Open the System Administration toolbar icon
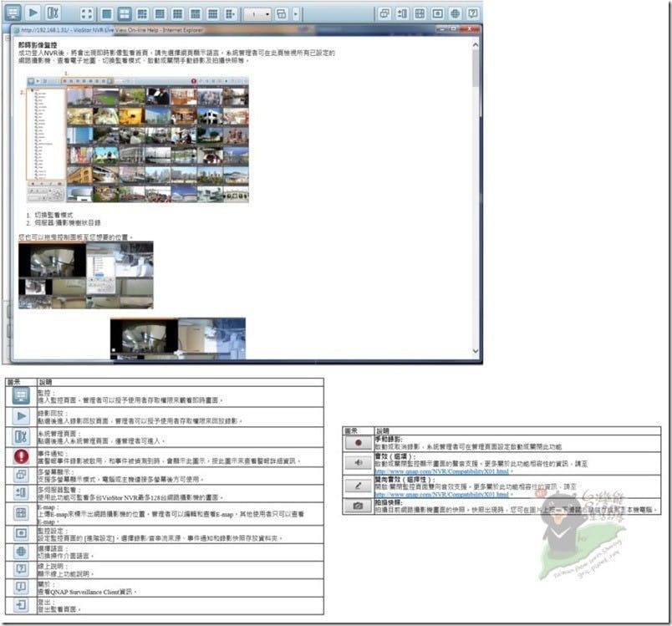 point(53,13)
